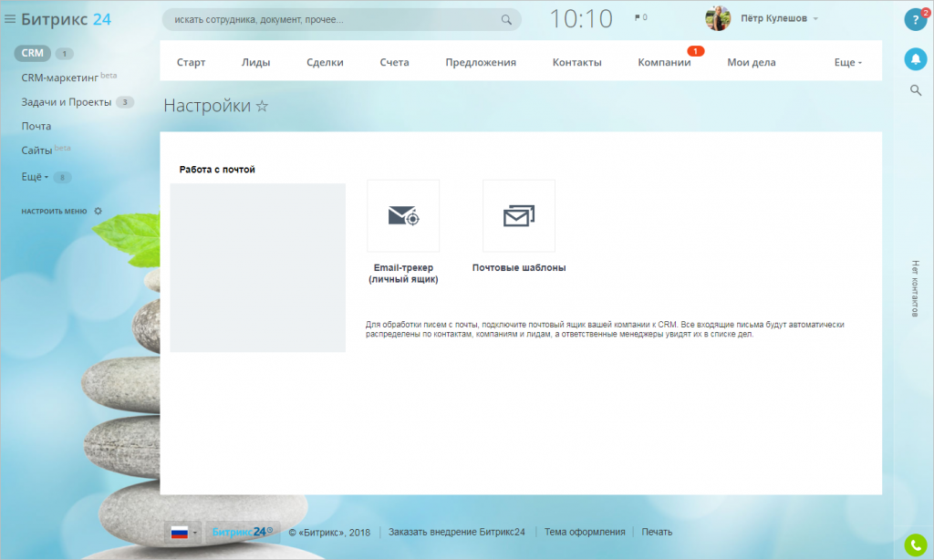Viewport: 934px width, 560px height.
Task: Click the right panel search icon
Action: 916,90
